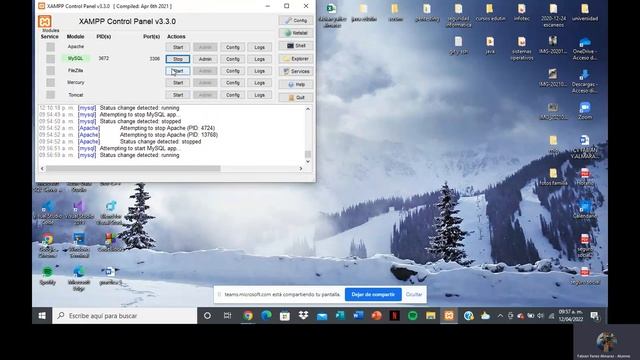The height and width of the screenshot is (360, 640).
Task: Click the log scrollbar up arrow
Action: pyautogui.click(x=308, y=109)
